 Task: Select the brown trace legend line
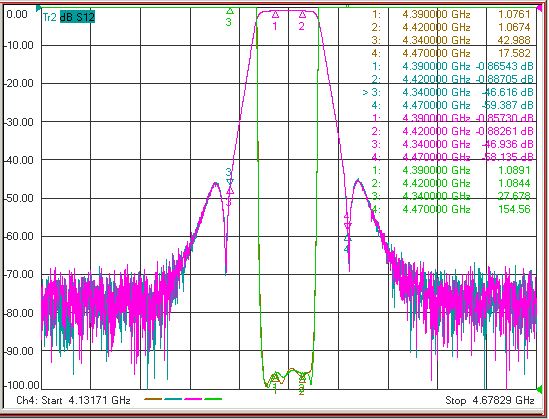(x=153, y=399)
